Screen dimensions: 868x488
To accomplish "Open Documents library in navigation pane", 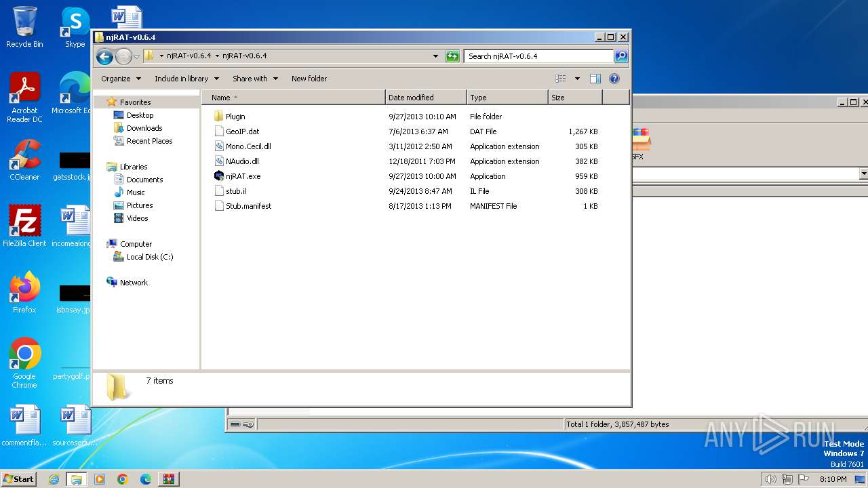I will pyautogui.click(x=144, y=180).
